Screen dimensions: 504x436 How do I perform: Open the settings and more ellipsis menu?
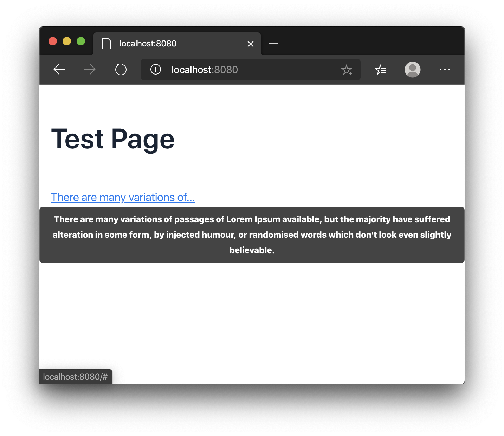[445, 70]
